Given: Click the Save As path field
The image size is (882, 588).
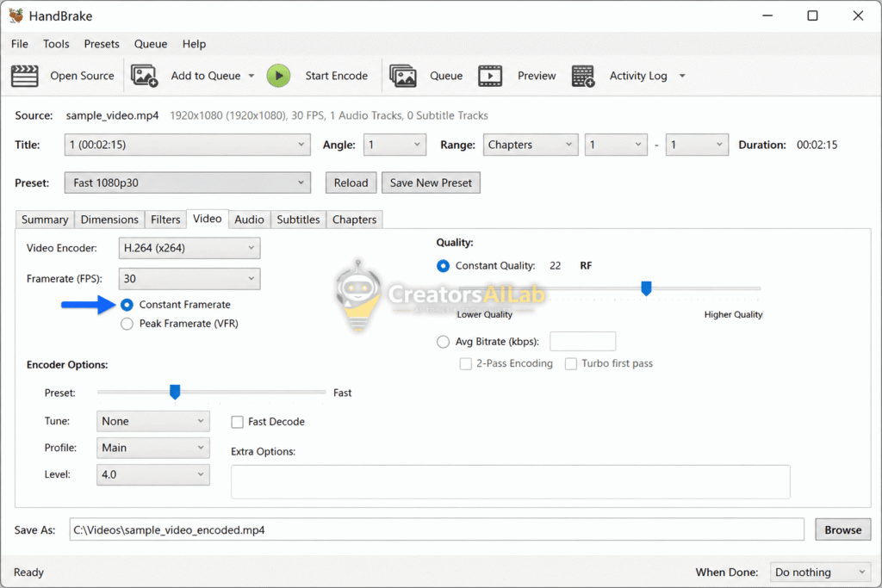Looking at the screenshot, I should pyautogui.click(x=437, y=529).
